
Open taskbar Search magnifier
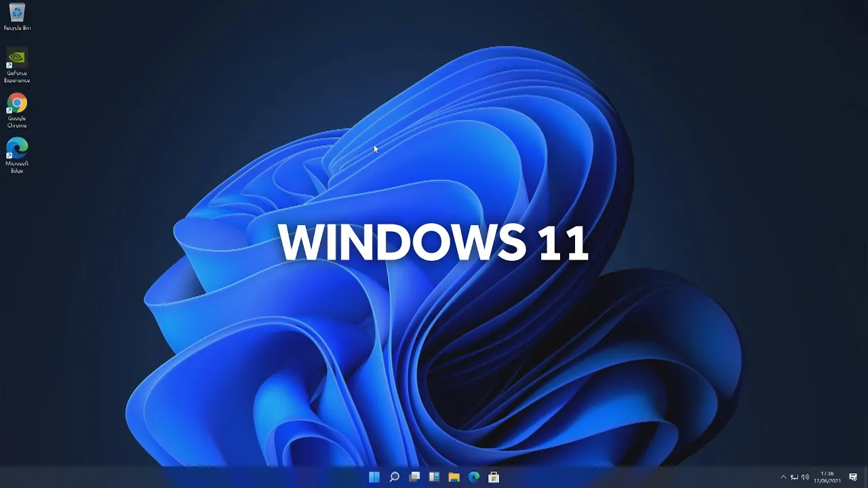coord(394,477)
